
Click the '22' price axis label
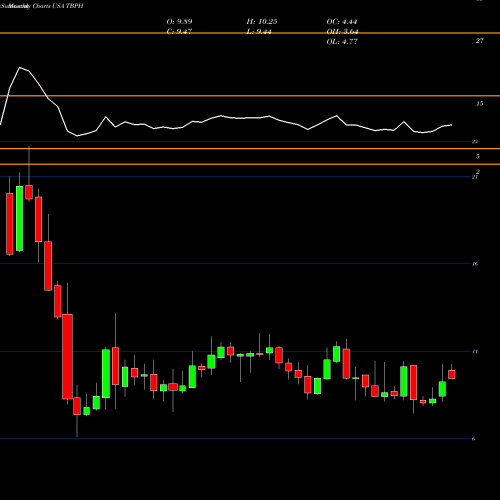pyautogui.click(x=475, y=142)
